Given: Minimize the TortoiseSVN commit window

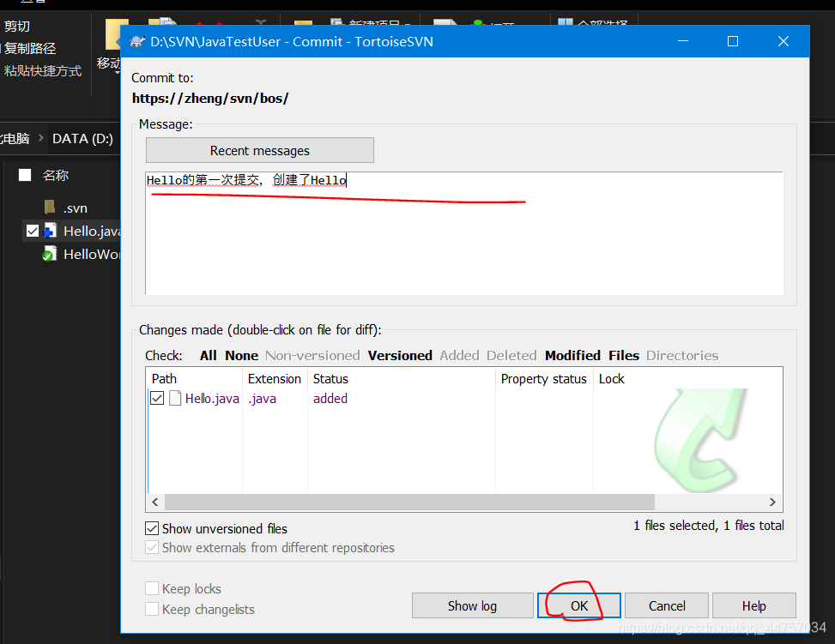Looking at the screenshot, I should [683, 41].
